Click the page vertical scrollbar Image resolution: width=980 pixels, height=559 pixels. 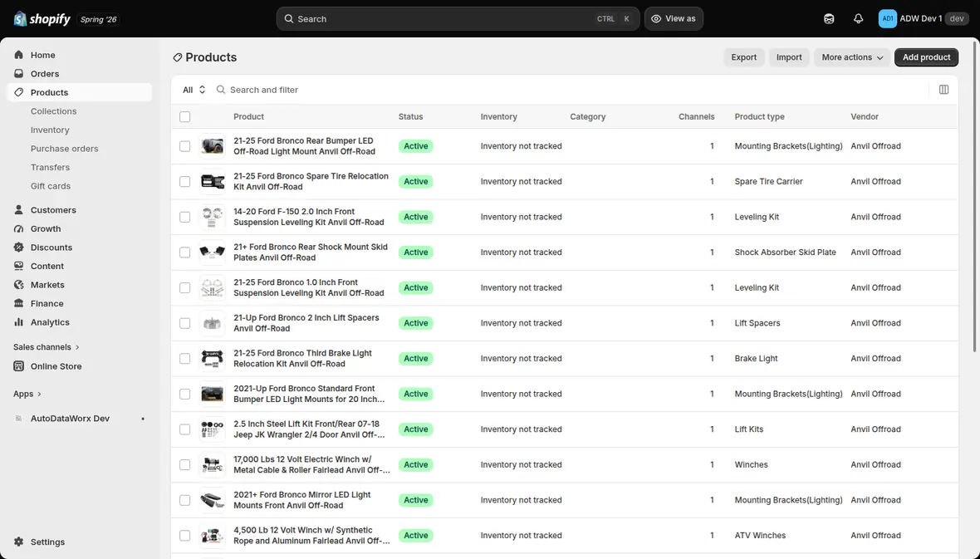click(x=975, y=195)
